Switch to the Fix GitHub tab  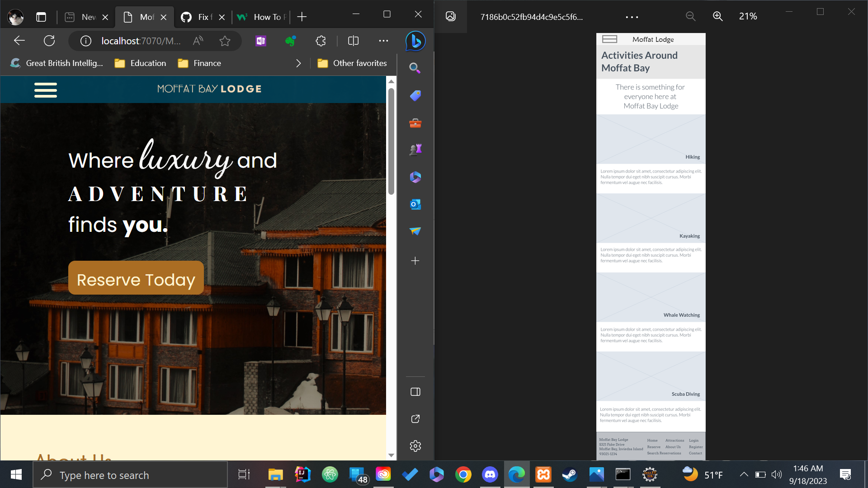pos(199,17)
